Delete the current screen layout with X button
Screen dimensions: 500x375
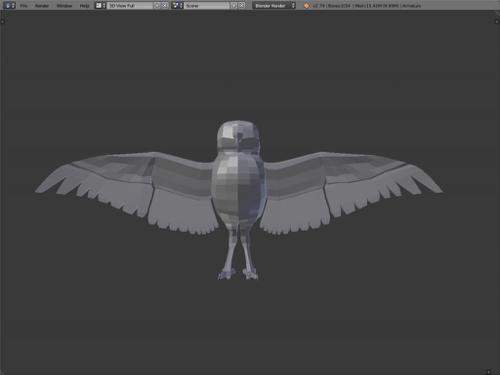[164, 6]
